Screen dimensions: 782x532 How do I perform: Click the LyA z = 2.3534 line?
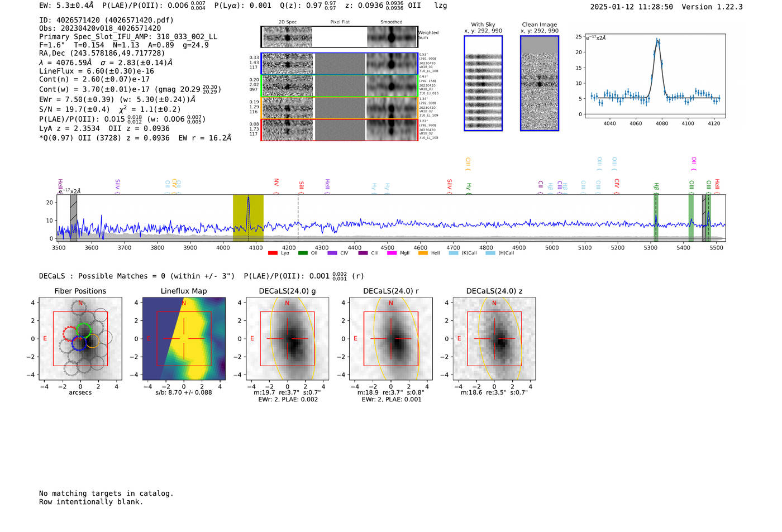point(104,128)
